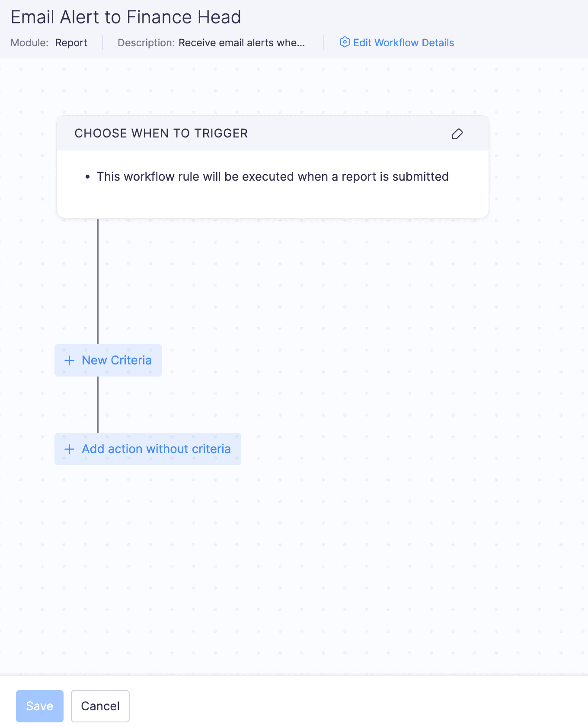588x728 pixels.
Task: Click the Description label
Action: tap(146, 43)
